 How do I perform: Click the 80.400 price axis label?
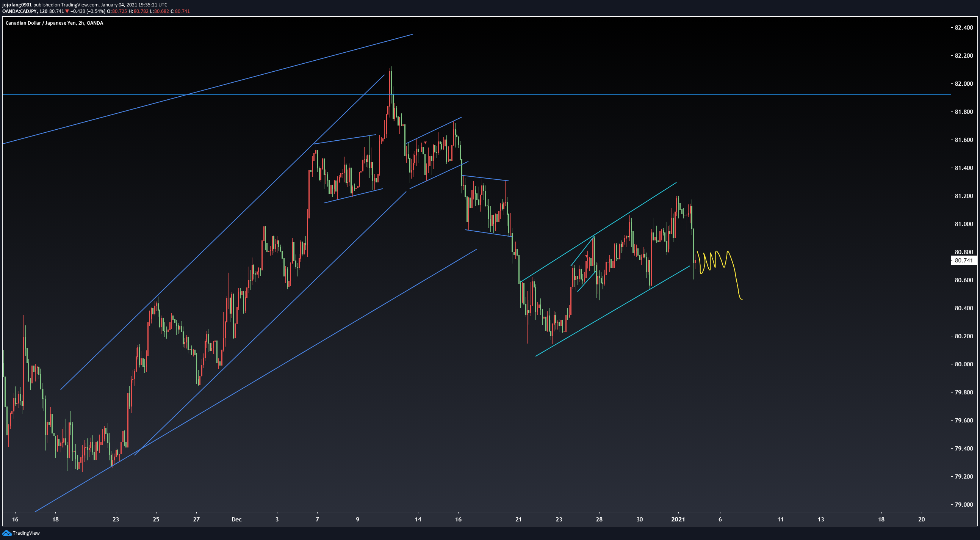tap(964, 308)
